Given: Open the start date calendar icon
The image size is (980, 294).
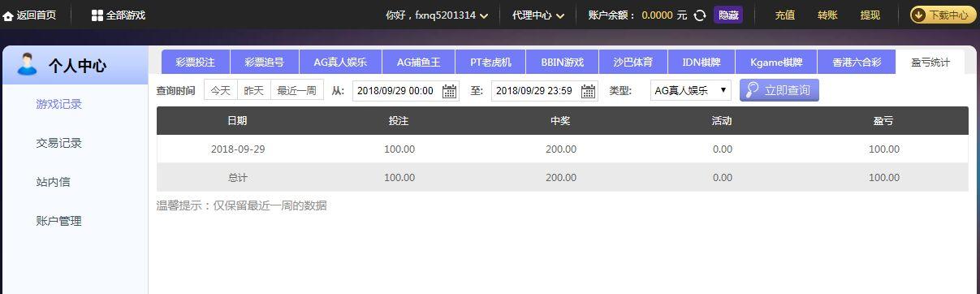Looking at the screenshot, I should click(x=449, y=91).
